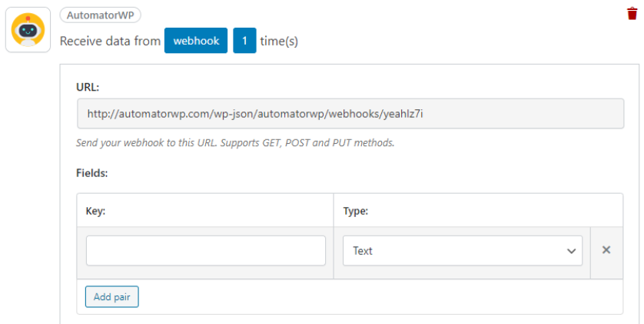Image resolution: width=644 pixels, height=324 pixels.
Task: Click the webhook trigger option button
Action: coord(196,41)
